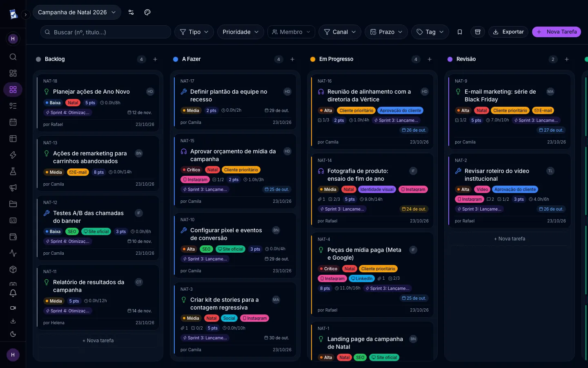
Task: Click the Nova Tarefa button
Action: click(557, 32)
